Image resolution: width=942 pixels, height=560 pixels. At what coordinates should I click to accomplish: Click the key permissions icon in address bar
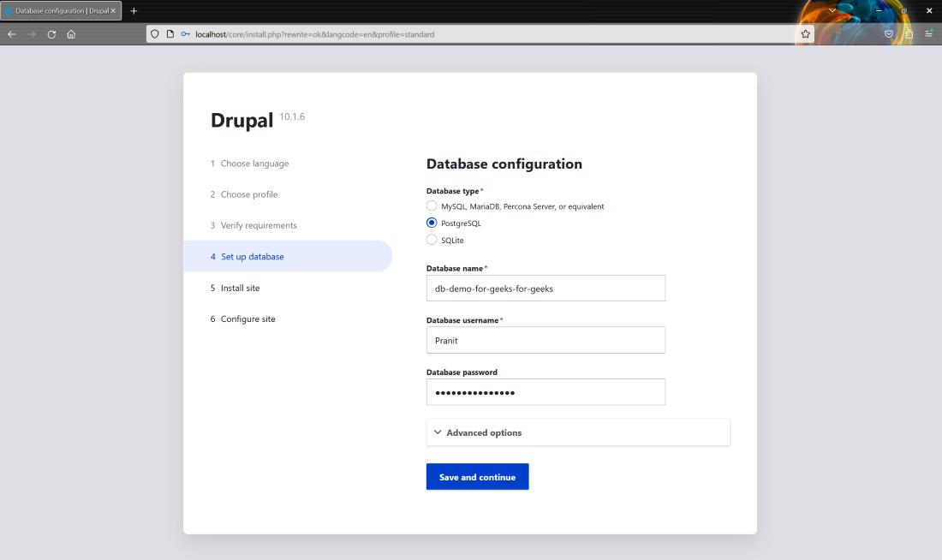tap(186, 34)
